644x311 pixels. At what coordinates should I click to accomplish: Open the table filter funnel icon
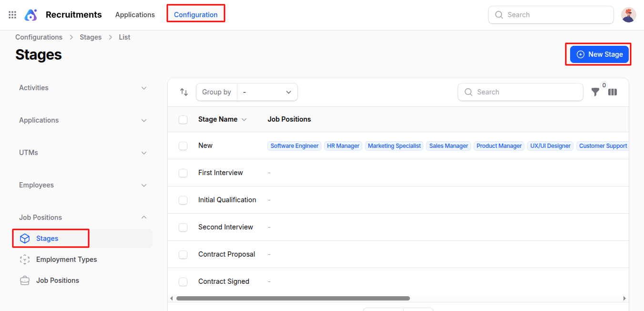[x=595, y=92]
